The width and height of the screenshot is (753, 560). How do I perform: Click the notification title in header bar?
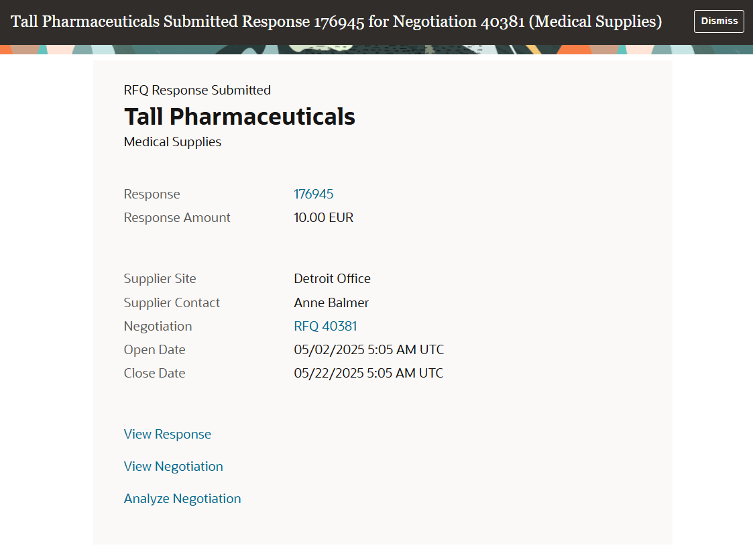(x=336, y=21)
